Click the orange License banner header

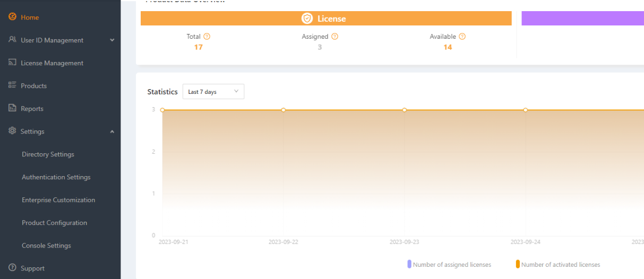(326, 19)
